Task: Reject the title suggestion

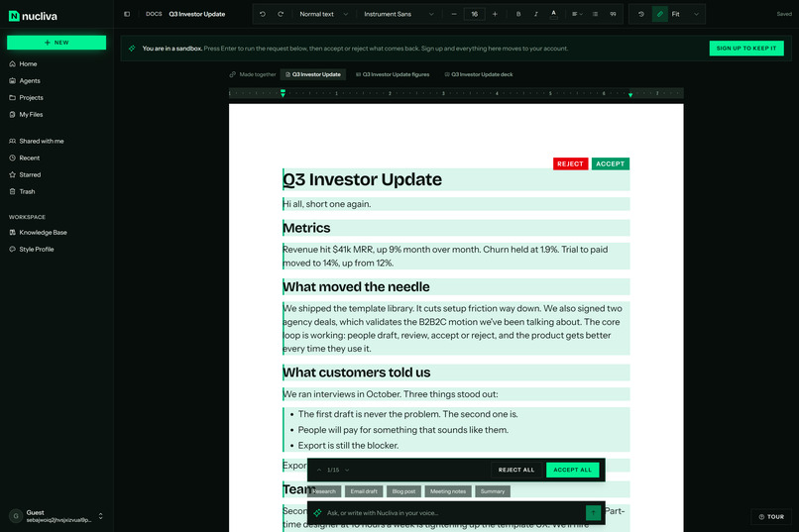Action: coord(570,163)
